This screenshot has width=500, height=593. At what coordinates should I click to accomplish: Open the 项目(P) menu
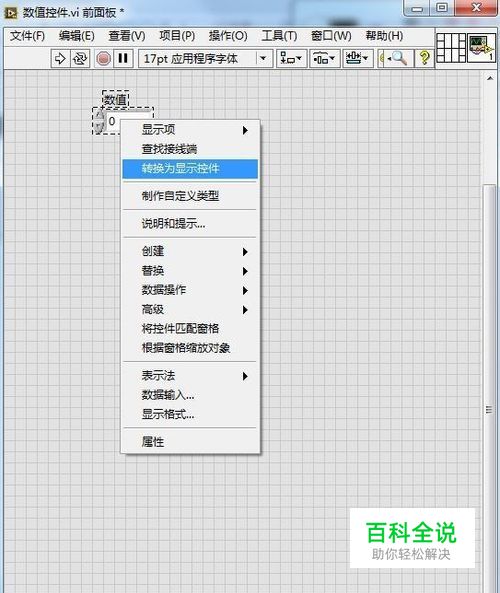pyautogui.click(x=177, y=36)
